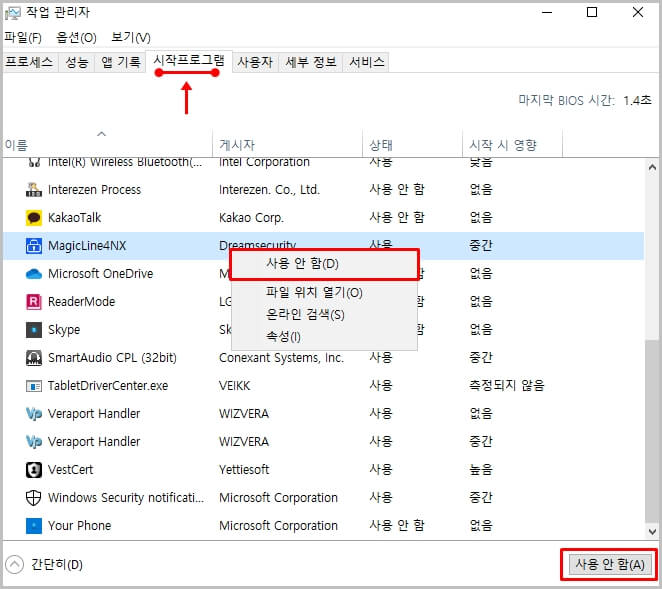
Task: Select the TabletDriverCenter.exe row name
Action: (108, 386)
